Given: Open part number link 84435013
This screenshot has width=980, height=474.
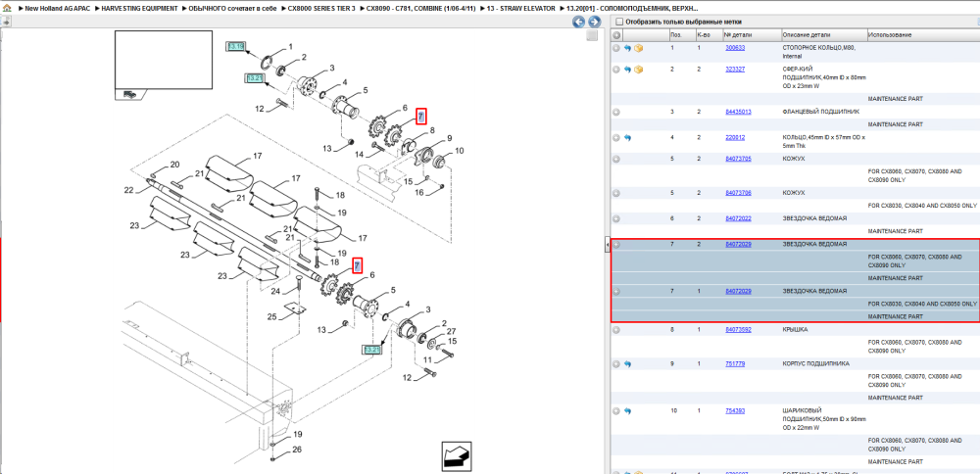Looking at the screenshot, I should (x=738, y=112).
